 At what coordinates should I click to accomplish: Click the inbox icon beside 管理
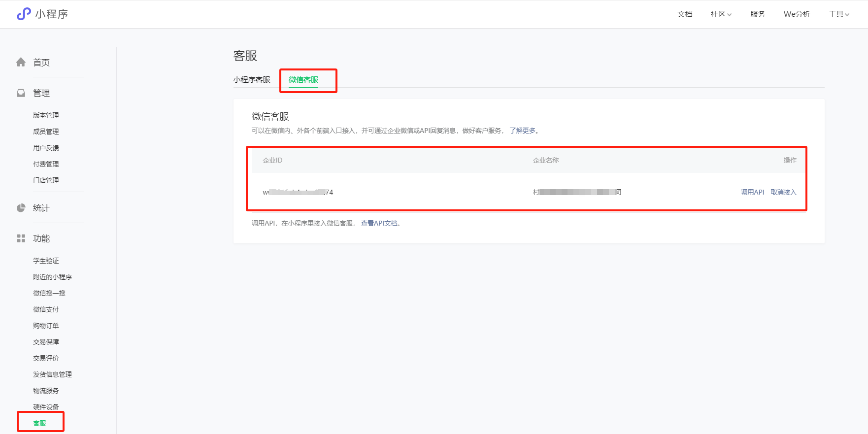click(21, 93)
